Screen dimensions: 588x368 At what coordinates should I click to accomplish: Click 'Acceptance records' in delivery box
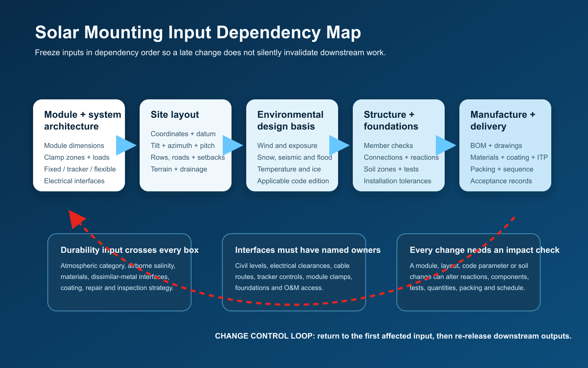tap(501, 181)
